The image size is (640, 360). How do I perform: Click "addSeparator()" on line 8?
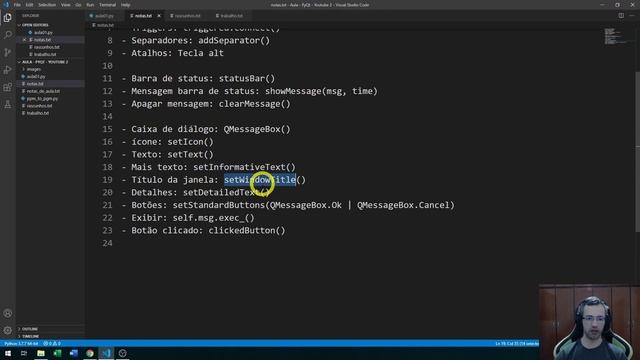[x=234, y=40]
